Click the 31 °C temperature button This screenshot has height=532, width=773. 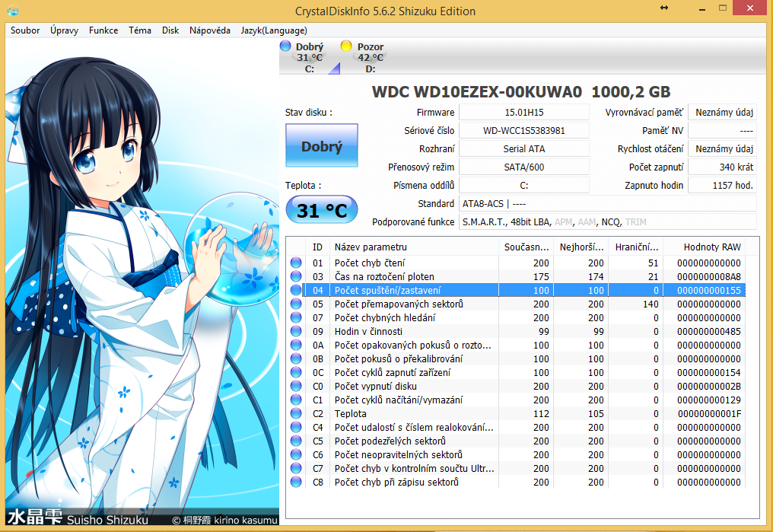[321, 210]
